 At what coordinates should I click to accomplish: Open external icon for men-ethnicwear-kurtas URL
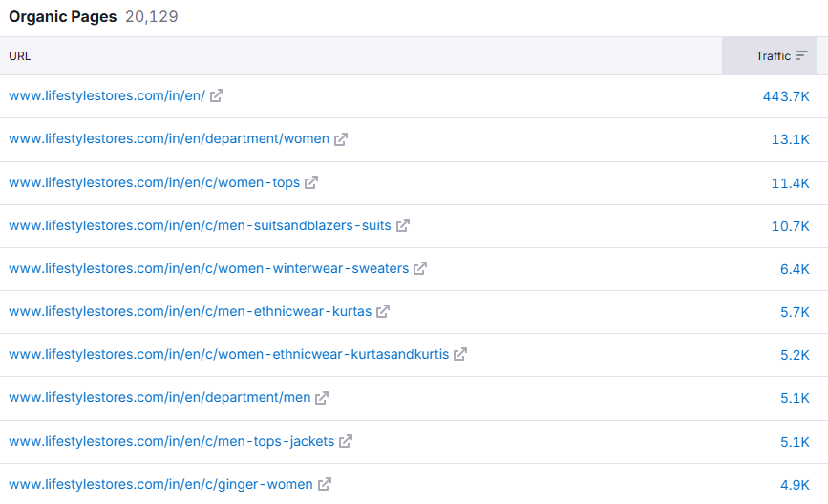(383, 311)
